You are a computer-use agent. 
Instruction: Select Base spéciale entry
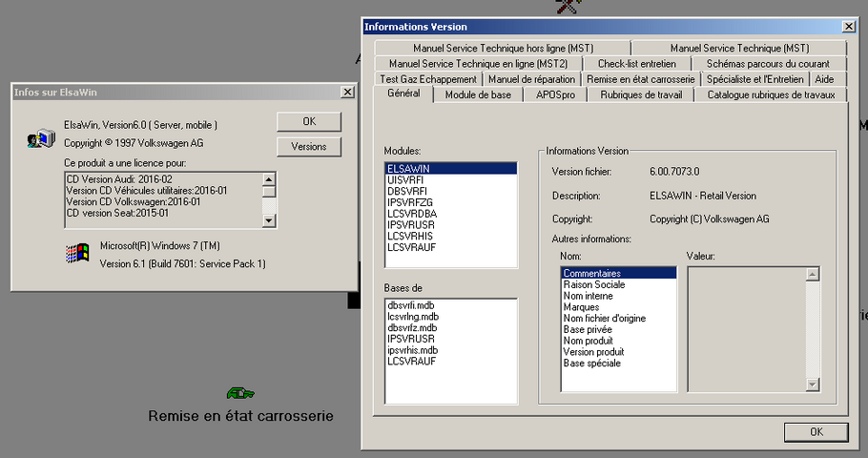pyautogui.click(x=619, y=363)
